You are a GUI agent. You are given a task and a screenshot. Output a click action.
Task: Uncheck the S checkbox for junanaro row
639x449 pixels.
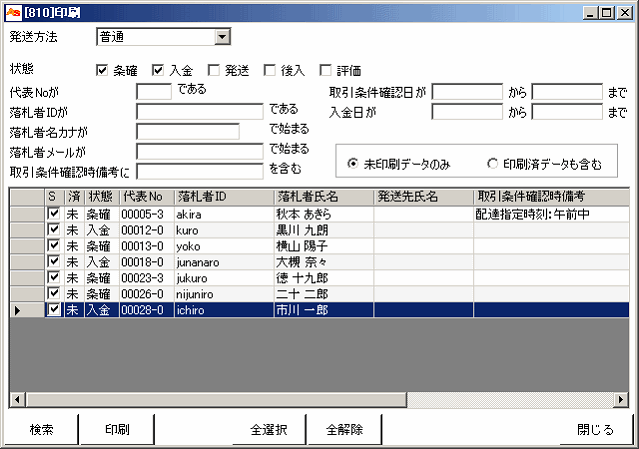click(x=54, y=261)
